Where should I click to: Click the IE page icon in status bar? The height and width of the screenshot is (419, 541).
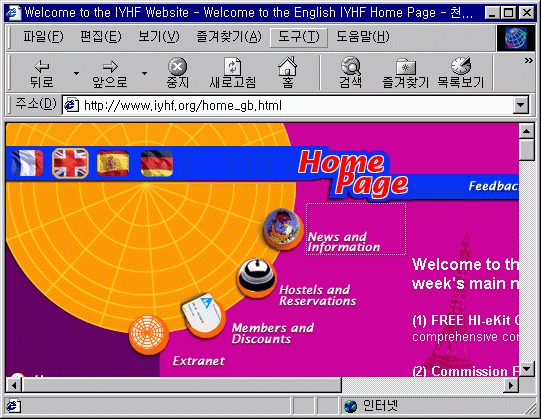click(13, 406)
